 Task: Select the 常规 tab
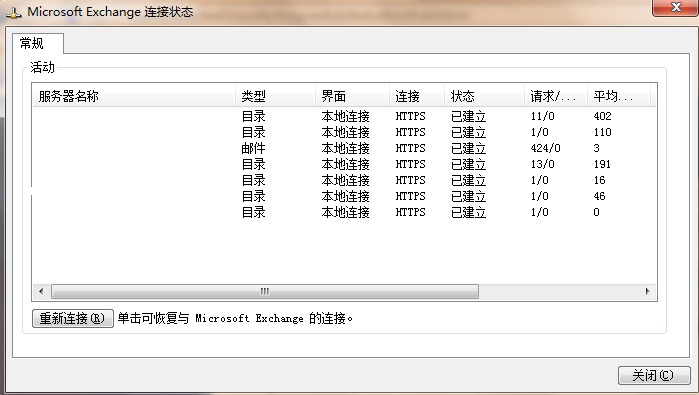[x=38, y=43]
